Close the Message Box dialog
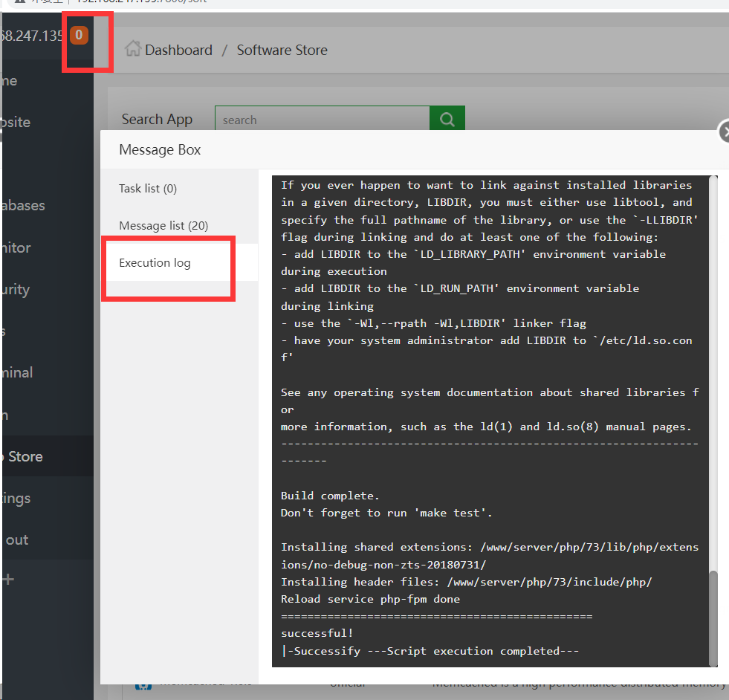This screenshot has width=729, height=700. (x=725, y=132)
